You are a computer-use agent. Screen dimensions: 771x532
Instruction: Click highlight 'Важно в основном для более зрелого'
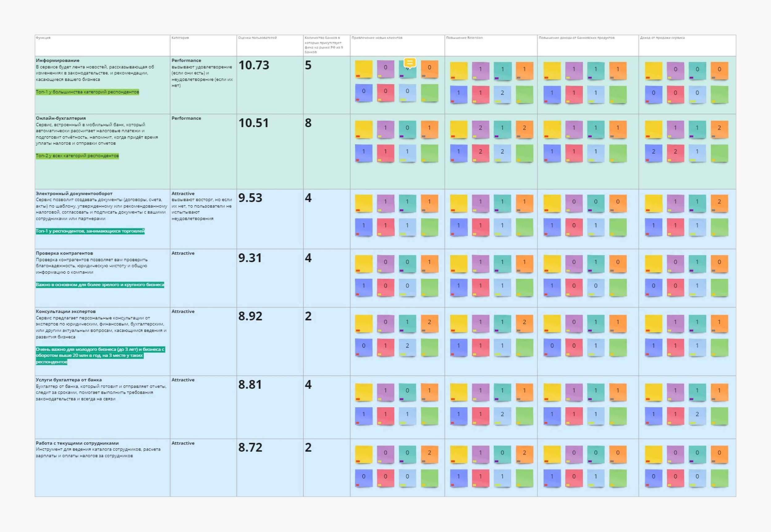[x=100, y=285]
